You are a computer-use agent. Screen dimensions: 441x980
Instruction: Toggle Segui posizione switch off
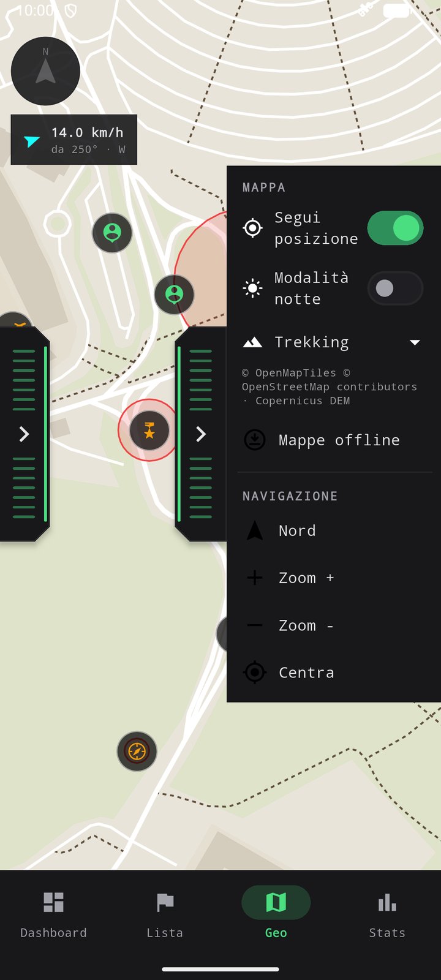click(x=395, y=228)
